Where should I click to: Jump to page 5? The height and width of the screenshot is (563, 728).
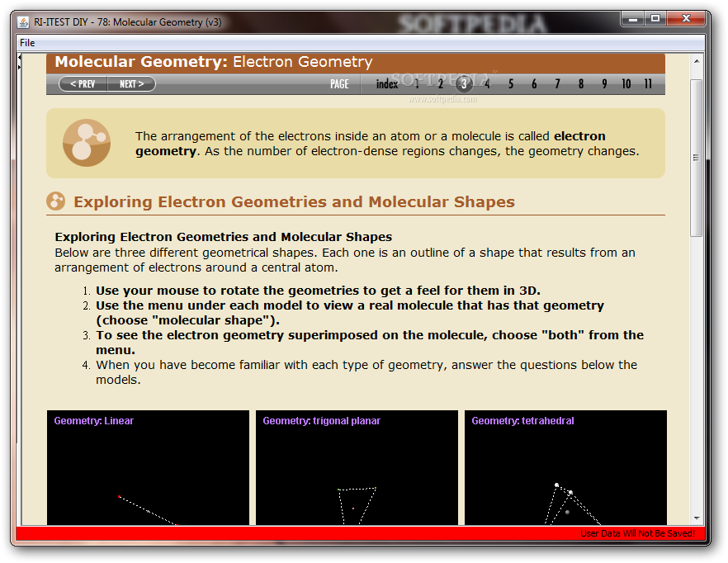pos(511,84)
